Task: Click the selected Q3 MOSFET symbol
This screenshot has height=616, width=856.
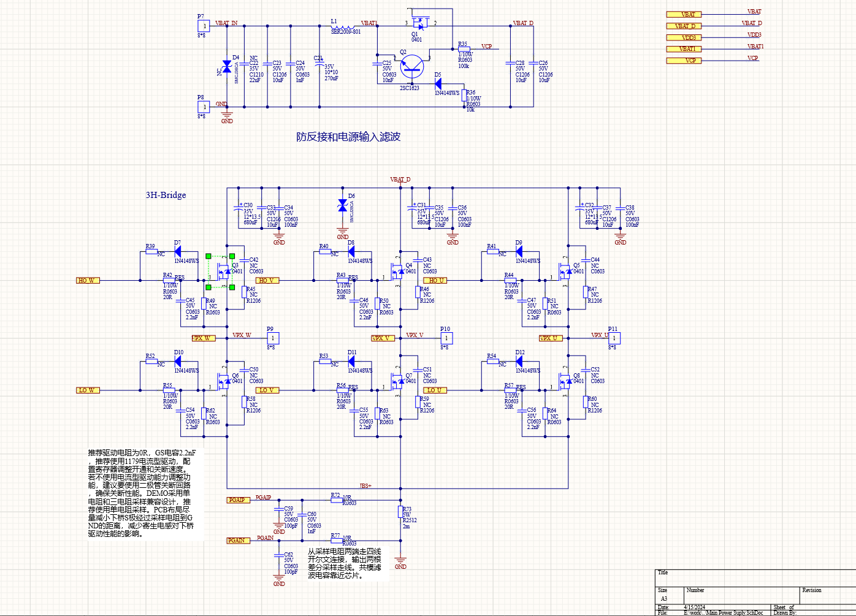Action: (x=224, y=270)
